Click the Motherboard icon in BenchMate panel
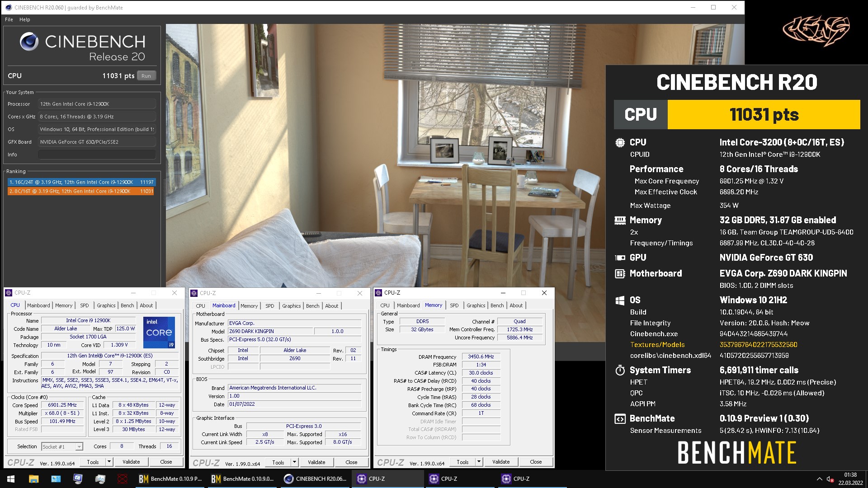 pyautogui.click(x=620, y=274)
